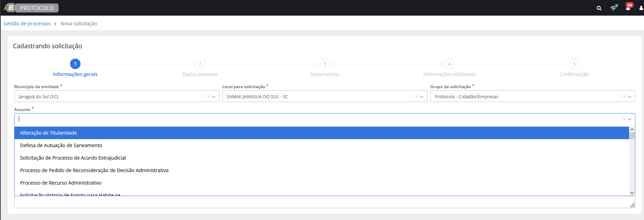Choose Processo de Recurso Administrativo option
Viewport: 644px width, 220px height.
point(61,183)
